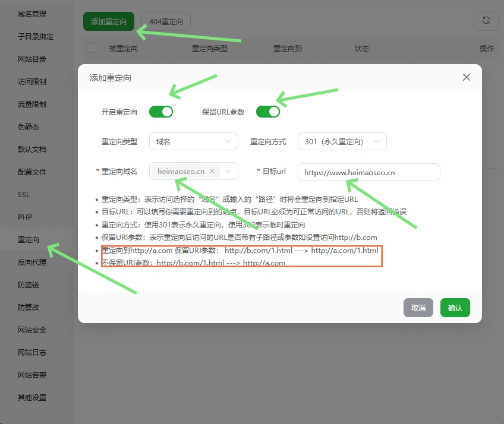
Task: Click the green 确认 button
Action: pos(455,308)
